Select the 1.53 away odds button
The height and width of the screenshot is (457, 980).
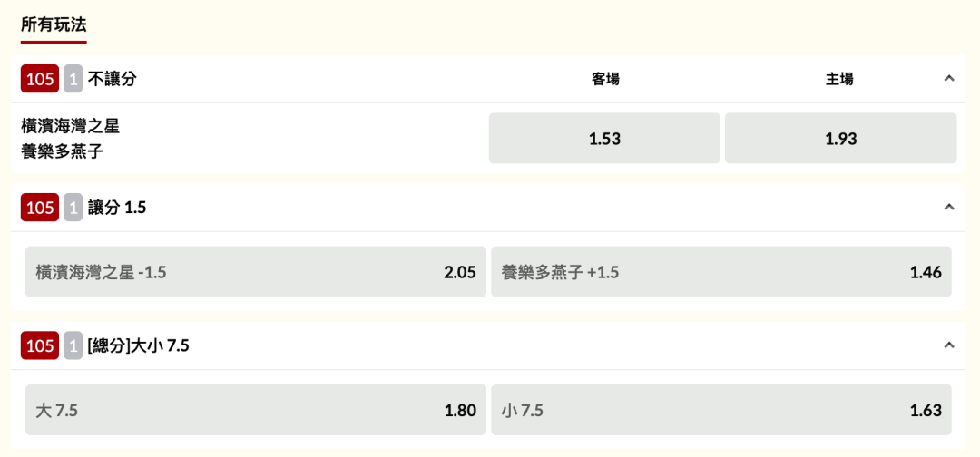604,139
